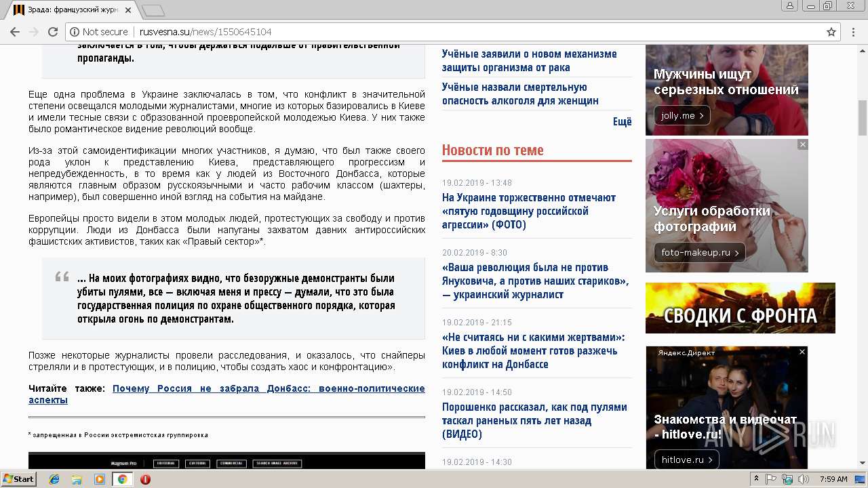Open article «Не считаясь ни с какими жертвами»
Viewport: 868px width, 488px height.
[533, 350]
